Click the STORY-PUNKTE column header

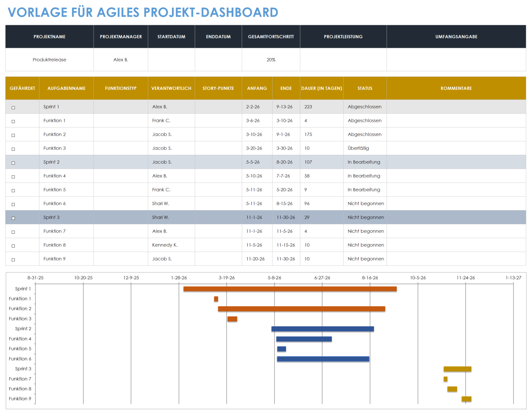coord(218,88)
